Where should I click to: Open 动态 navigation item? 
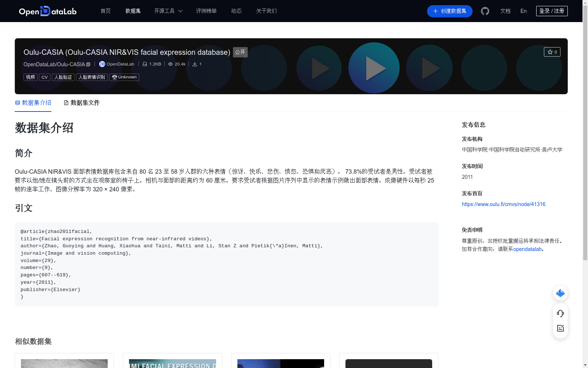(236, 11)
